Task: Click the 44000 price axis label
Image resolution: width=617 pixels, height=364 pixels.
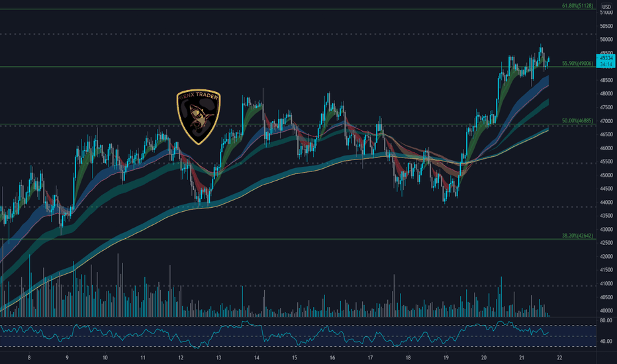Action: (x=606, y=203)
